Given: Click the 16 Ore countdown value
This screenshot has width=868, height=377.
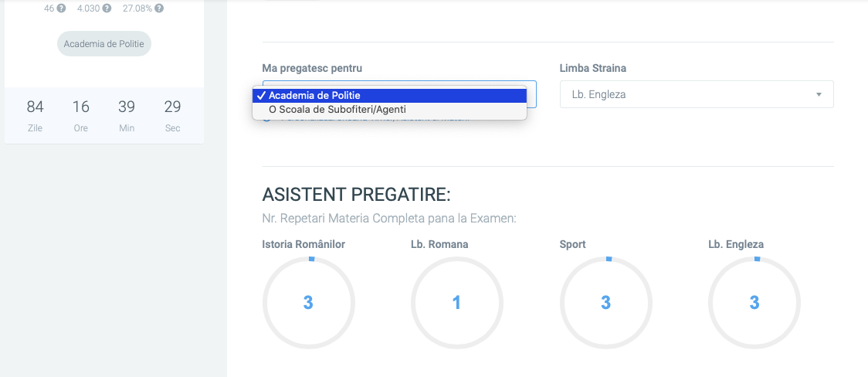Looking at the screenshot, I should pyautogui.click(x=81, y=107).
